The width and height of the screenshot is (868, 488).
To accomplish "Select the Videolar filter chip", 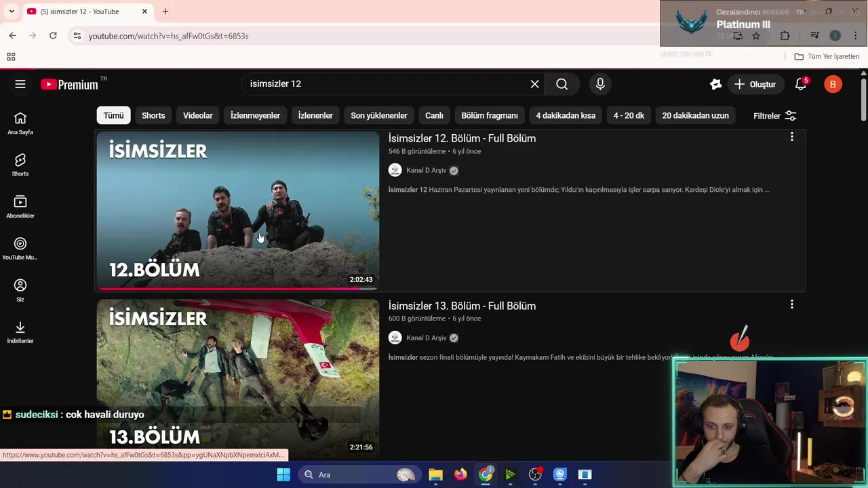I will pyautogui.click(x=198, y=115).
